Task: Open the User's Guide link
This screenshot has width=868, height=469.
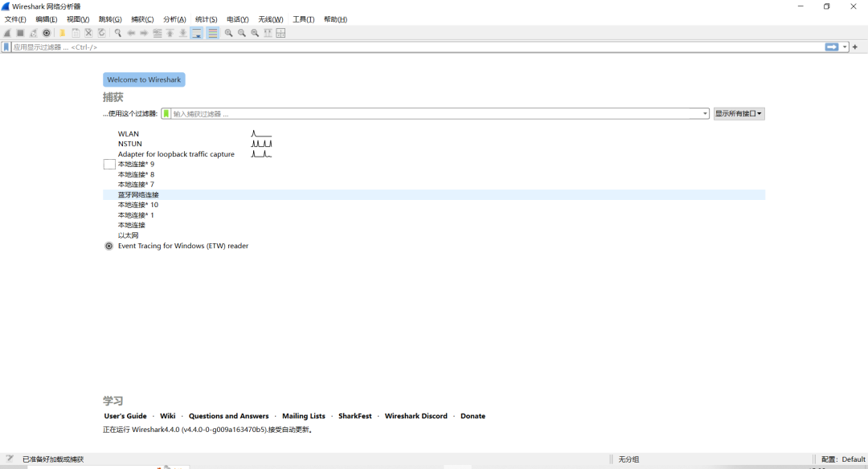Action: click(x=125, y=416)
